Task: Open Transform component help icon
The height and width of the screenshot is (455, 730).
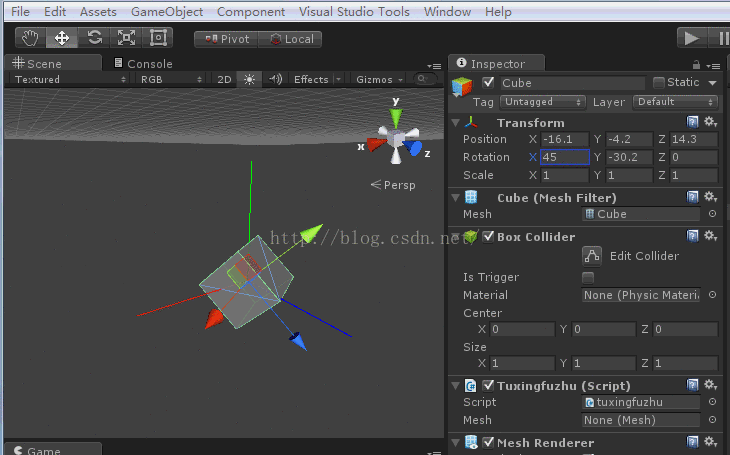Action: click(x=692, y=122)
